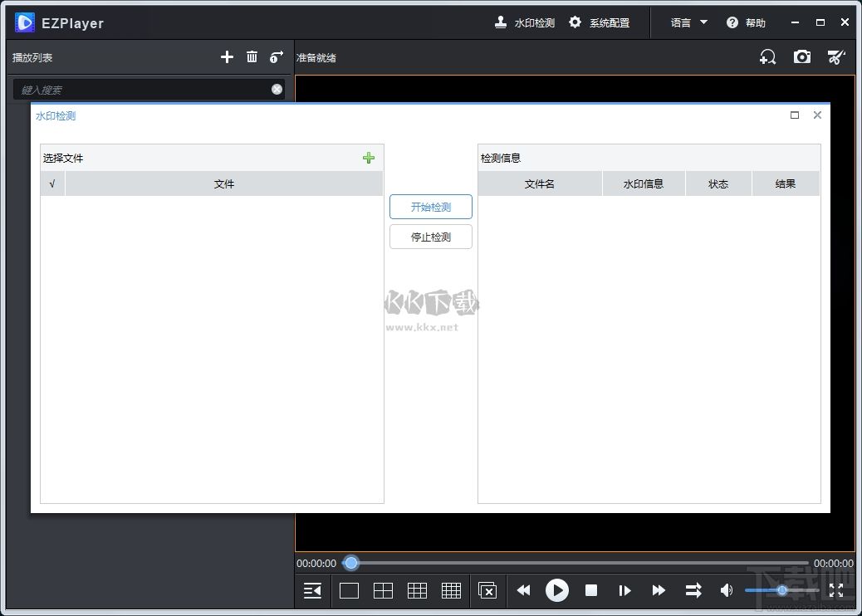Click the 停止检测 stop detection button

pos(430,236)
